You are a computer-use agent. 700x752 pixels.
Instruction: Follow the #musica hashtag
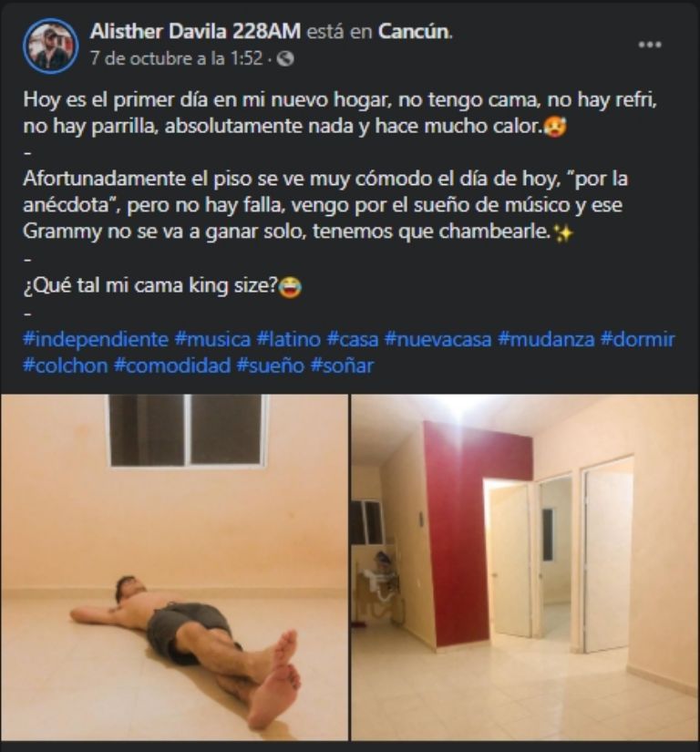coord(212,339)
